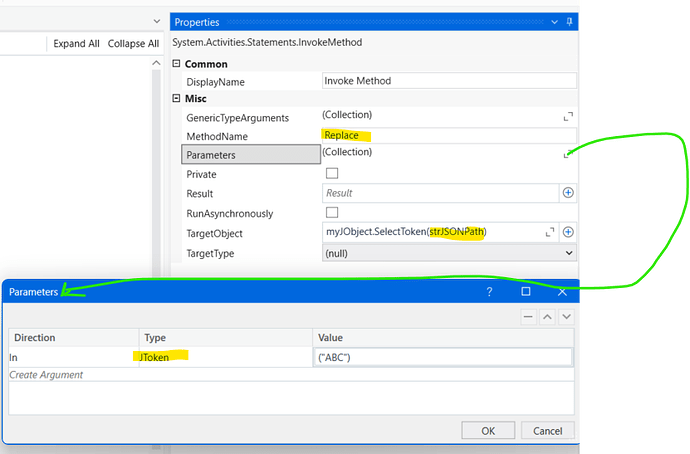Click the Result input field
Screen dimensions: 690x454
pyautogui.click(x=440, y=193)
